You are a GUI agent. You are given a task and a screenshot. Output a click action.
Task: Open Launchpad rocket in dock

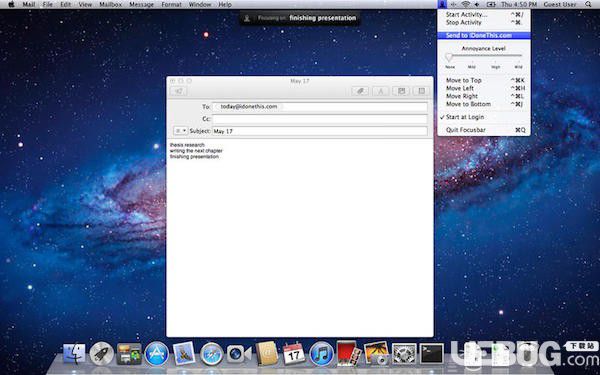click(101, 353)
